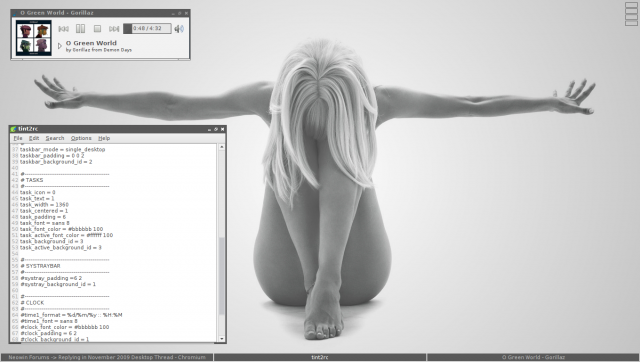
Task: Click line 'task_font_color = #bbbbbb 100'
Action: [x=61, y=229]
